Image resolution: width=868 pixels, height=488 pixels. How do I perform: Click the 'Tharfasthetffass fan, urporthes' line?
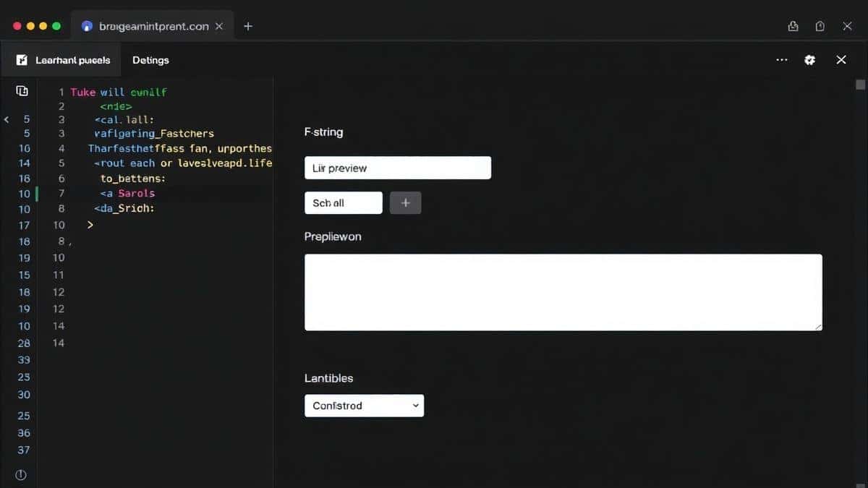pos(180,148)
